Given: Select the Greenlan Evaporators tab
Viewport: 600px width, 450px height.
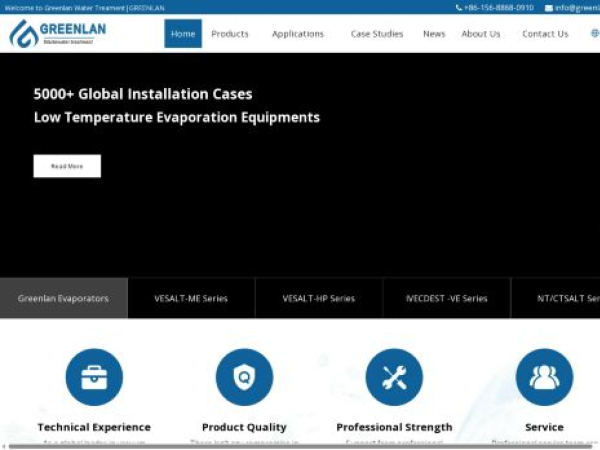Looking at the screenshot, I should [x=64, y=298].
